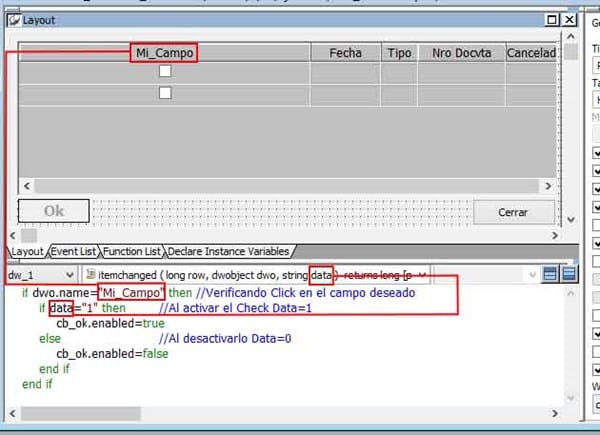Click the itemchanged event script icon
The width and height of the screenshot is (600, 435).
point(91,274)
